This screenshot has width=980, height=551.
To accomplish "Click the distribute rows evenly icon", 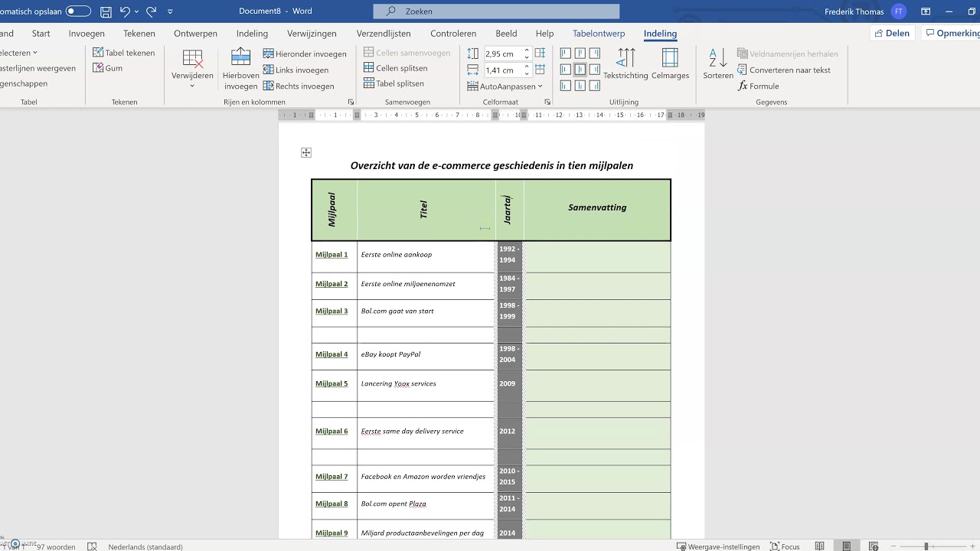I will click(x=540, y=53).
